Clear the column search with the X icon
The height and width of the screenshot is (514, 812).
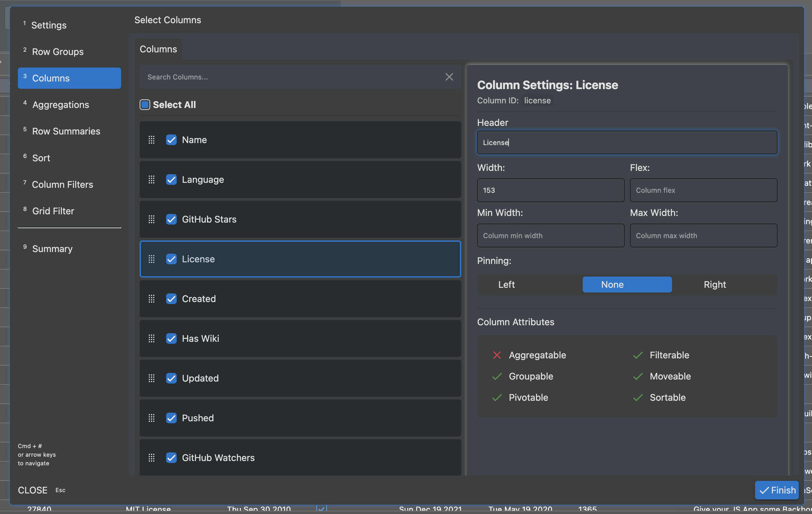point(449,77)
